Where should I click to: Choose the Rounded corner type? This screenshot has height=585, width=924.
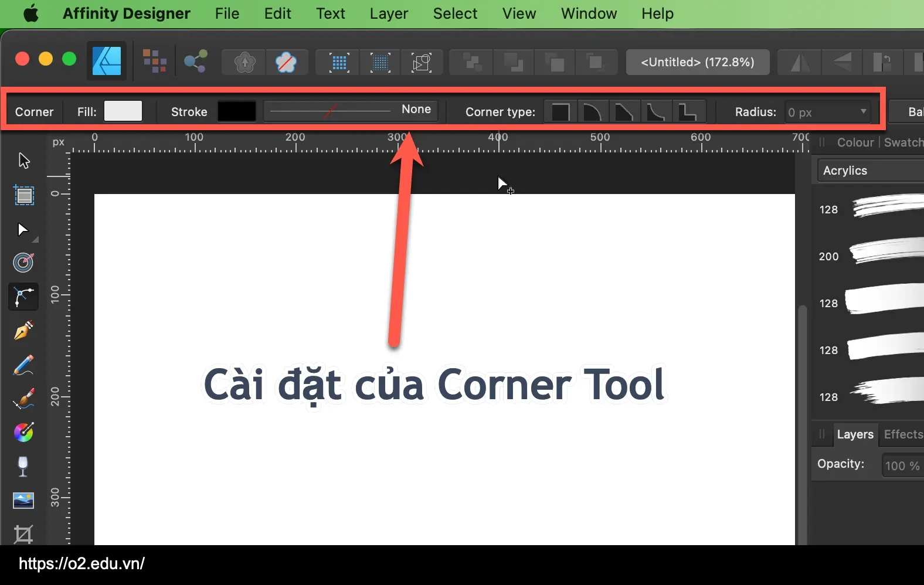coord(592,111)
